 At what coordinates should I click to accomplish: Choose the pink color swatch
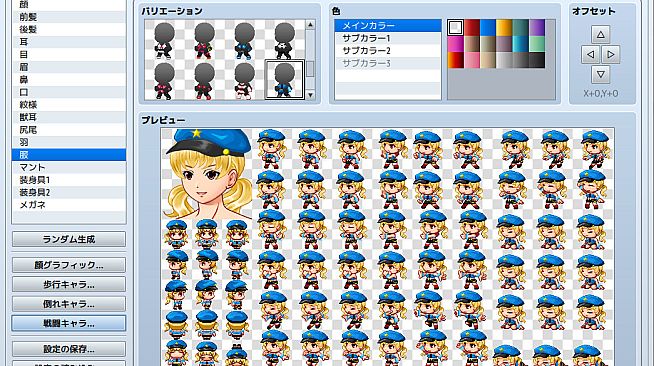point(471,60)
